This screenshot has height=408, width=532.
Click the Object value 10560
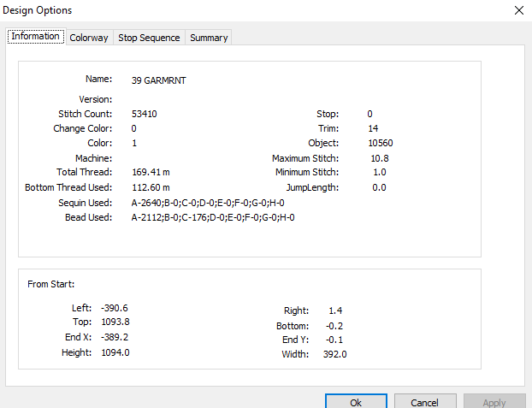(381, 143)
